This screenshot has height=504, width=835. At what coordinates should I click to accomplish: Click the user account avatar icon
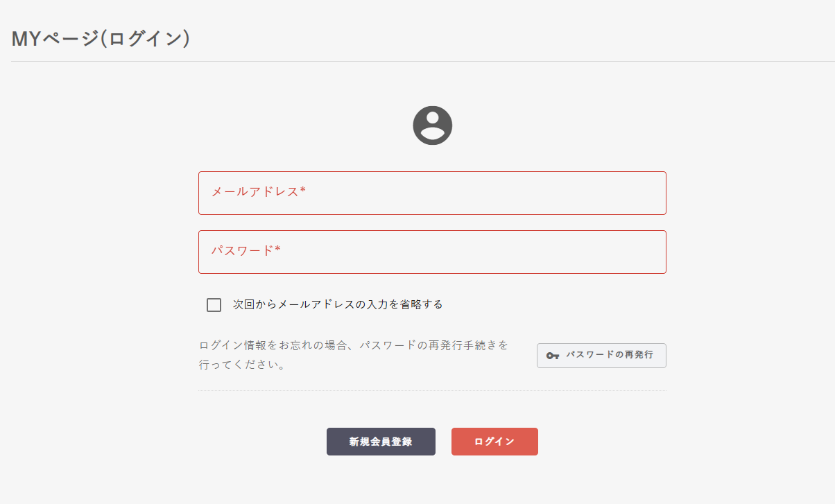click(432, 126)
